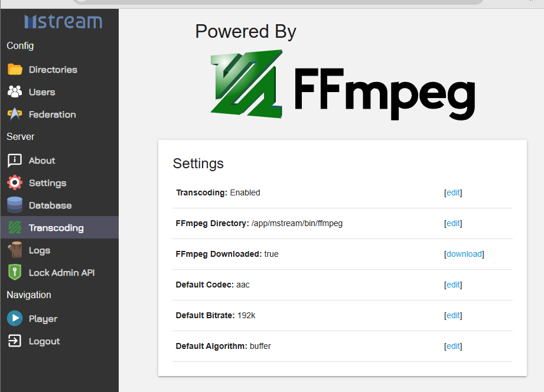544x392 pixels.
Task: Edit the Default Algorithm setting
Action: (x=453, y=346)
